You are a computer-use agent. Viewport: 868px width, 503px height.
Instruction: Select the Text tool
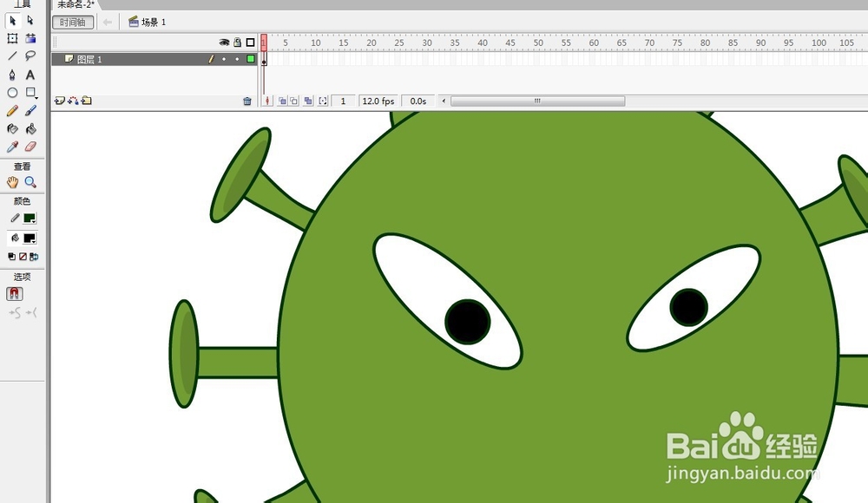coord(30,75)
